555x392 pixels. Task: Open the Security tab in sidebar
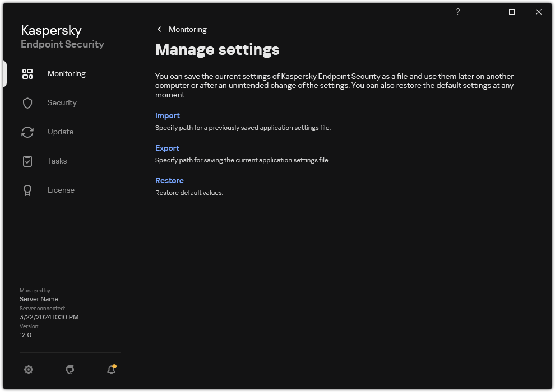coord(62,102)
